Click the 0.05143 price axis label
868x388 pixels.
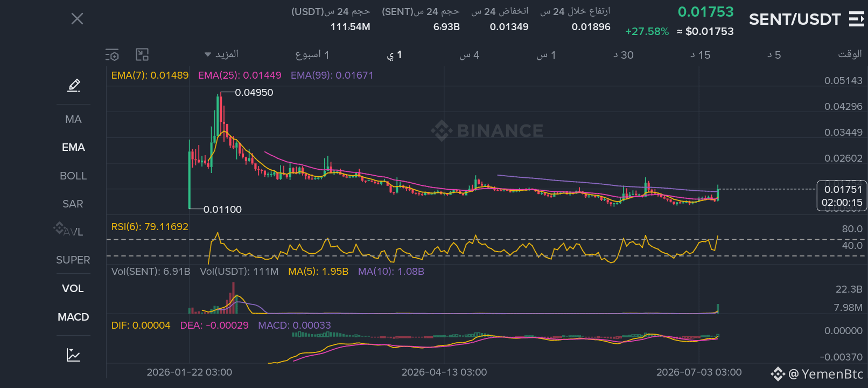point(843,81)
